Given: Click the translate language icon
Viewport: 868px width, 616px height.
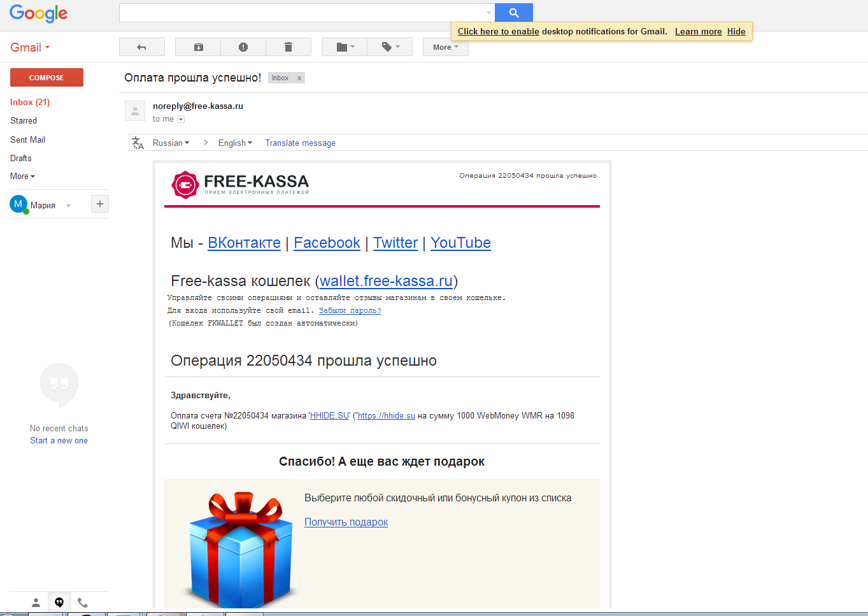Looking at the screenshot, I should [138, 143].
